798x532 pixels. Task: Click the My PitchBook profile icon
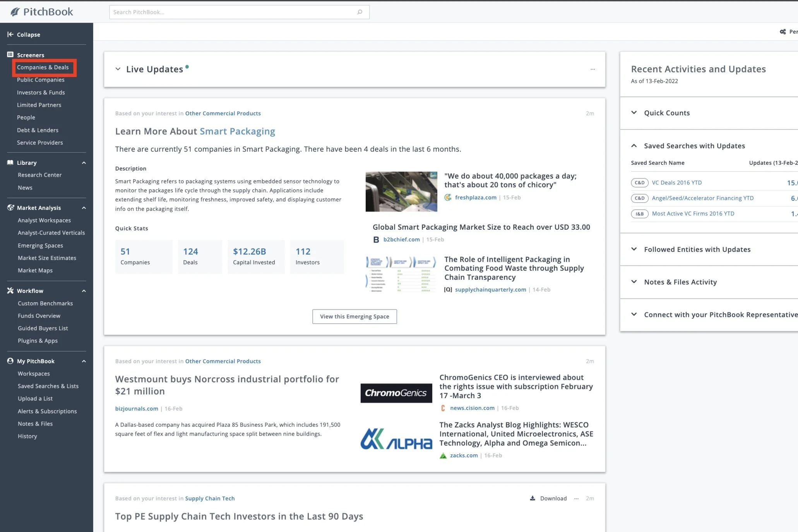click(10, 361)
